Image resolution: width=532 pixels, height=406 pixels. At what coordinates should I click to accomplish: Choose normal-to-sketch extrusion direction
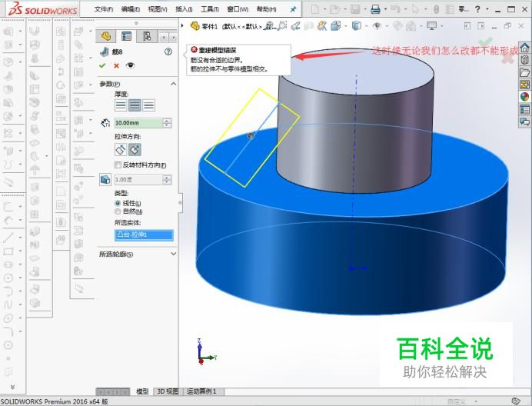(x=135, y=149)
